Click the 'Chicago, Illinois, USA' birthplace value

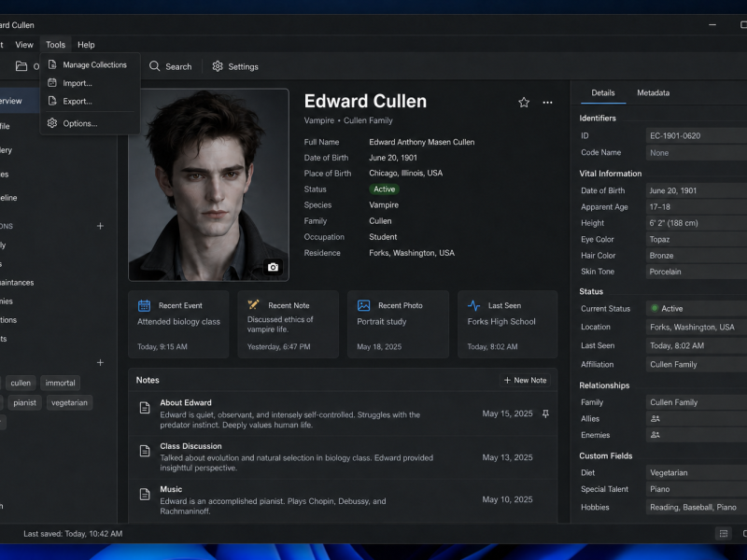pos(405,173)
